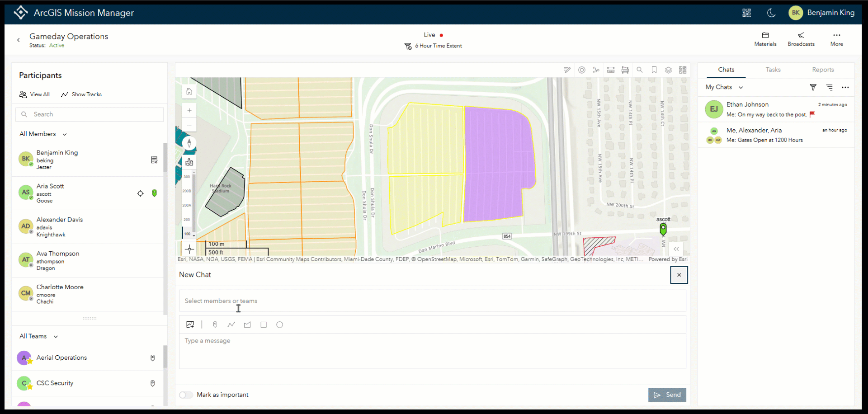Select floor level 300 in floor filter
The height and width of the screenshot is (414, 868).
(x=187, y=177)
